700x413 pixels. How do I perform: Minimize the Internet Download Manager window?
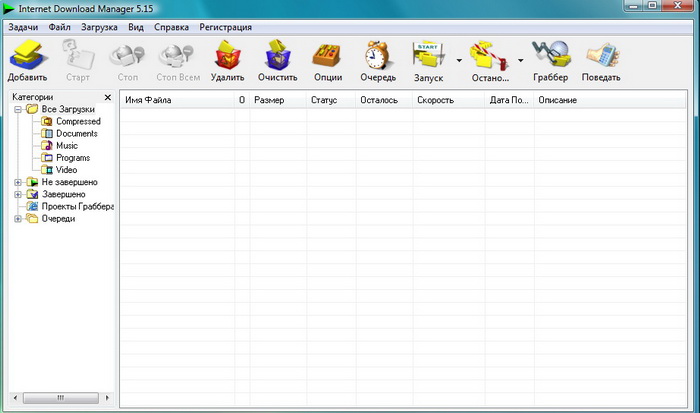click(x=634, y=6)
